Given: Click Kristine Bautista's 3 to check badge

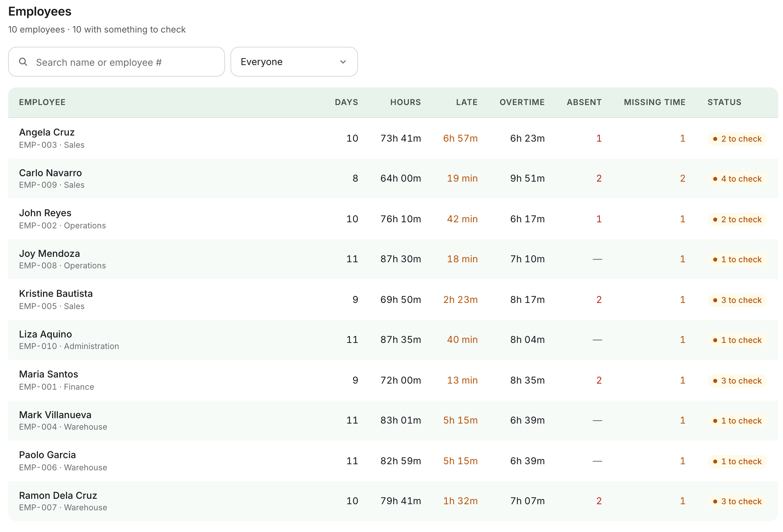Looking at the screenshot, I should click(x=737, y=300).
